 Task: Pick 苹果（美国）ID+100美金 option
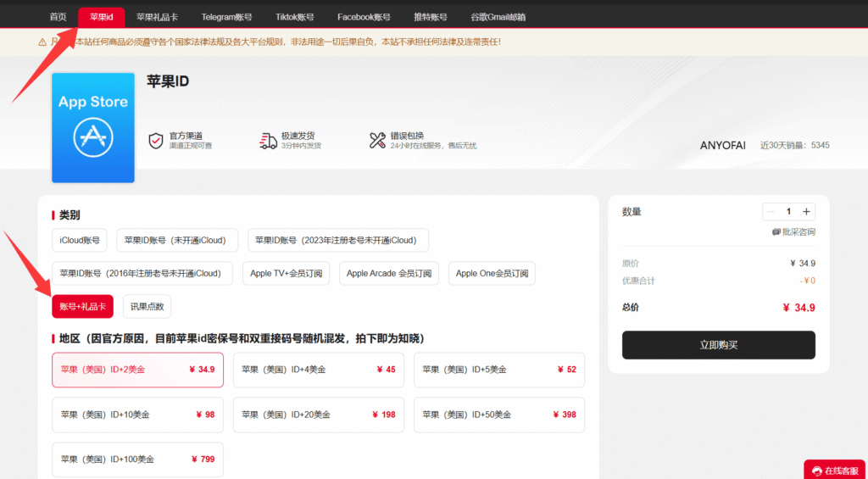click(138, 460)
